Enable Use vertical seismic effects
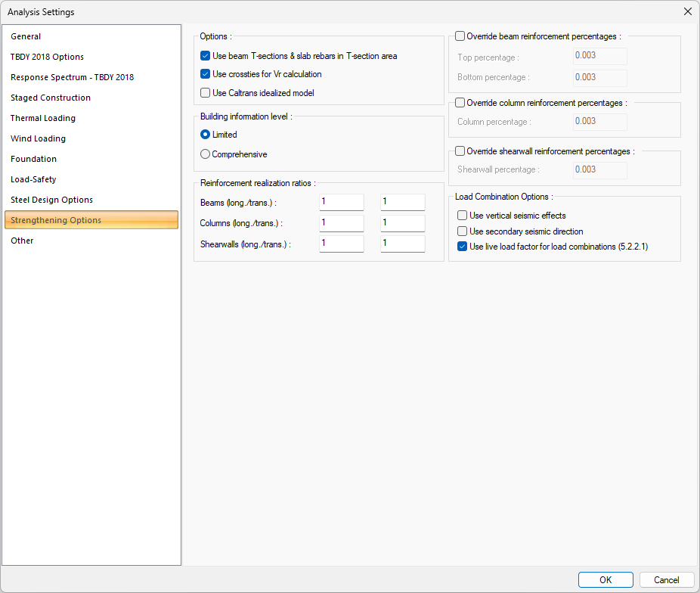This screenshot has width=700, height=593. pyautogui.click(x=463, y=216)
